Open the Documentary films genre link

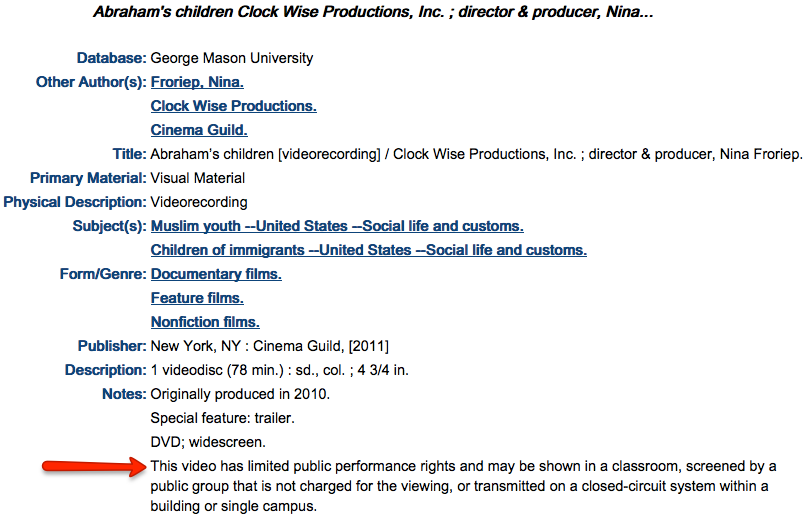pyautogui.click(x=216, y=274)
